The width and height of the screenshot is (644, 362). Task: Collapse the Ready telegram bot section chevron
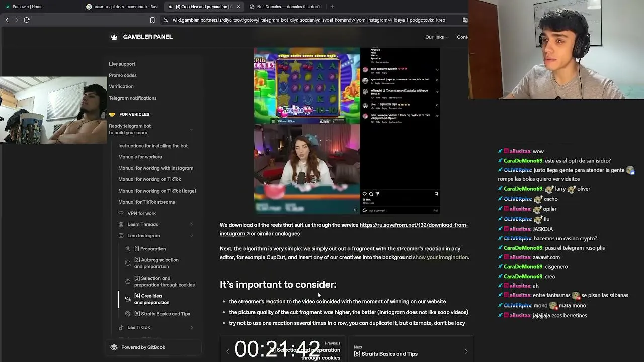pyautogui.click(x=191, y=129)
